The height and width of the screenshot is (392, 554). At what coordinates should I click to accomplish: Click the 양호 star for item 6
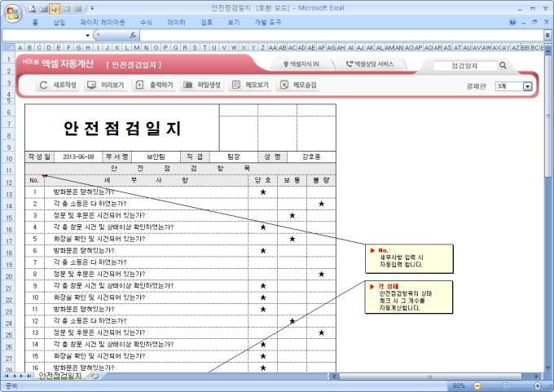[263, 251]
